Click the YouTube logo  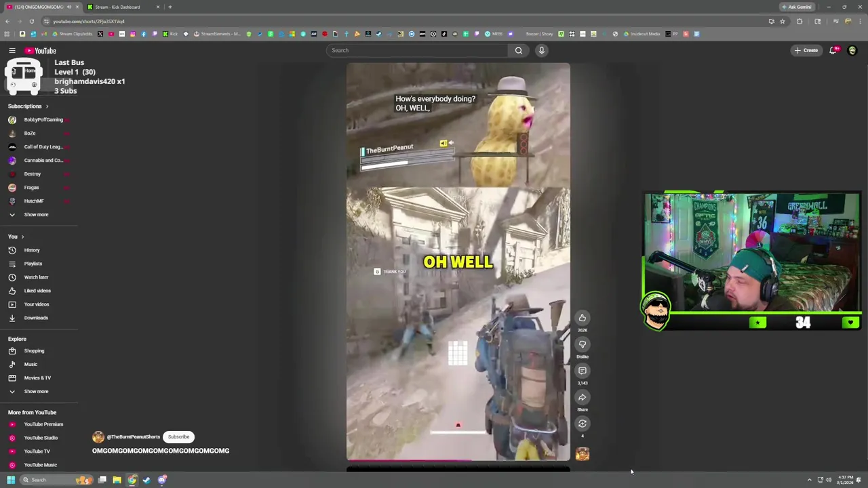click(41, 51)
